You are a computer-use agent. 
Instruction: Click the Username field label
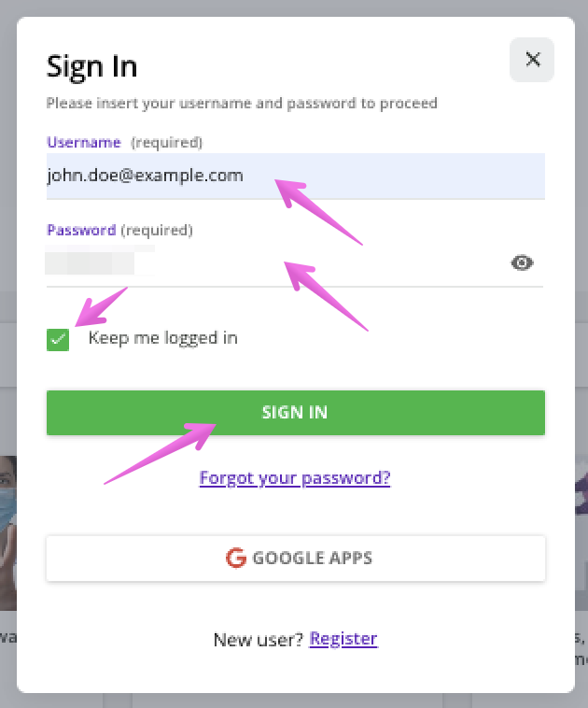point(84,142)
